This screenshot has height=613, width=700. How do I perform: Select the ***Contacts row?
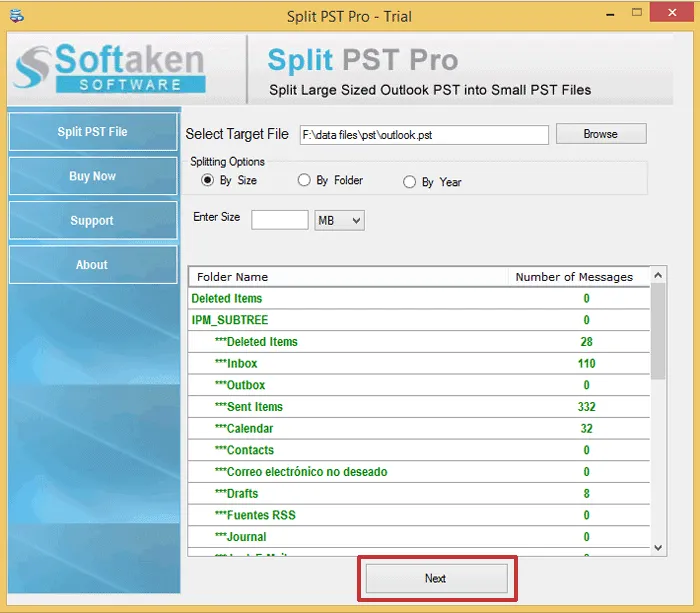pyautogui.click(x=419, y=450)
